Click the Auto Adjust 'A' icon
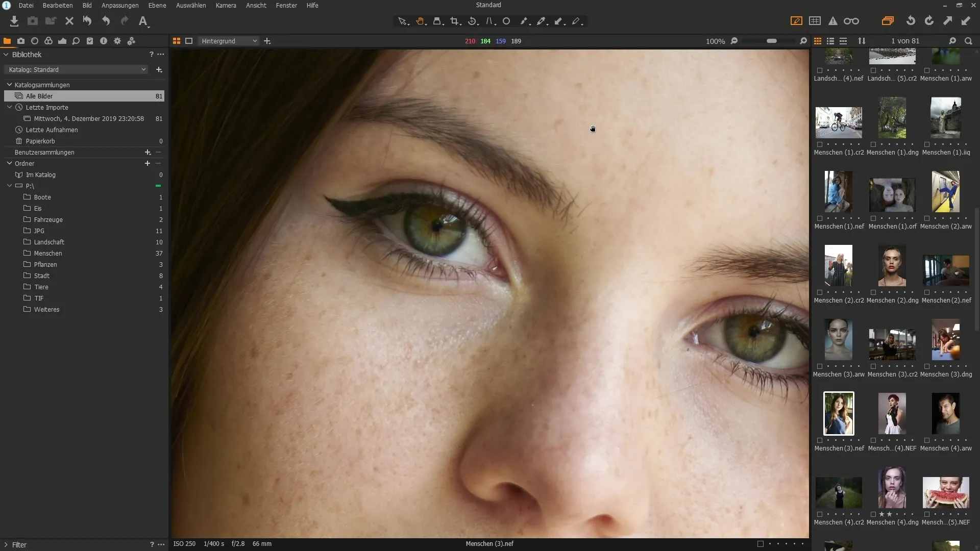 143,21
